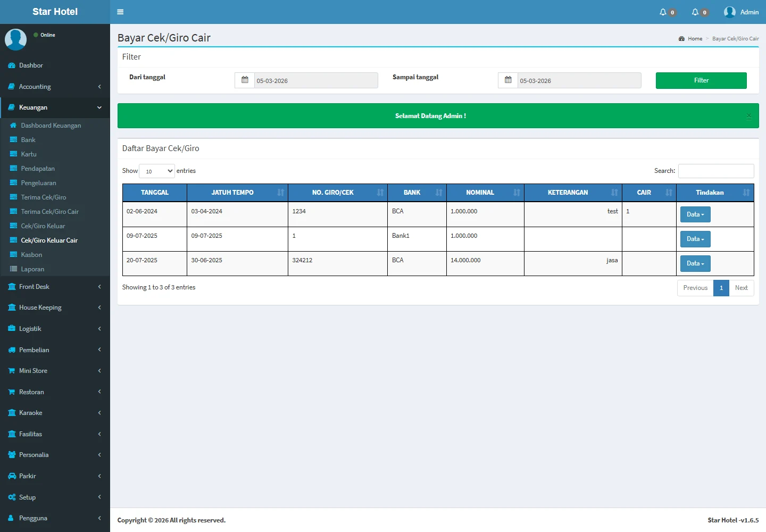766x532 pixels.
Task: Click the Admin avatar in header
Action: click(x=730, y=12)
